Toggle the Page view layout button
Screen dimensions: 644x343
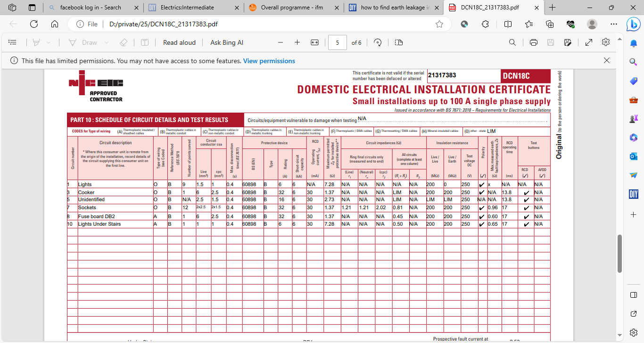click(399, 42)
